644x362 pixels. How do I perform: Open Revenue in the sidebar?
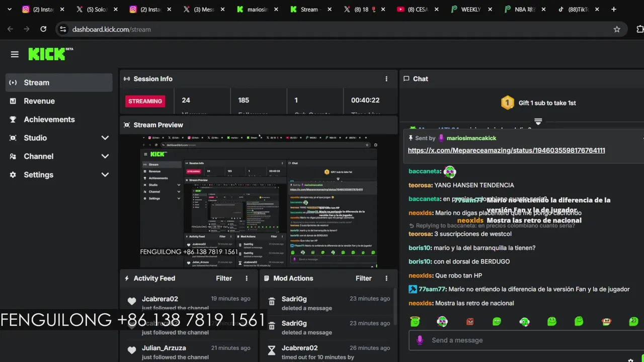pyautogui.click(x=59, y=101)
